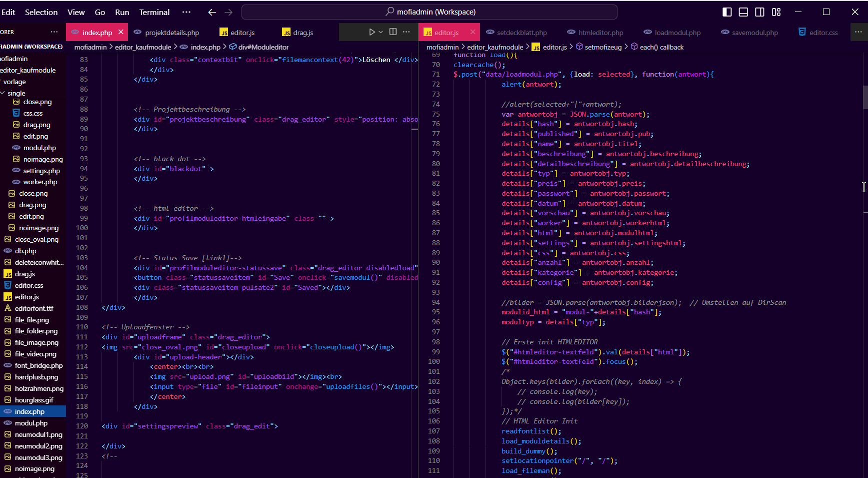The width and height of the screenshot is (868, 478).
Task: Click editor_kaufmodule breadcrumb in left editor
Action: point(143,47)
